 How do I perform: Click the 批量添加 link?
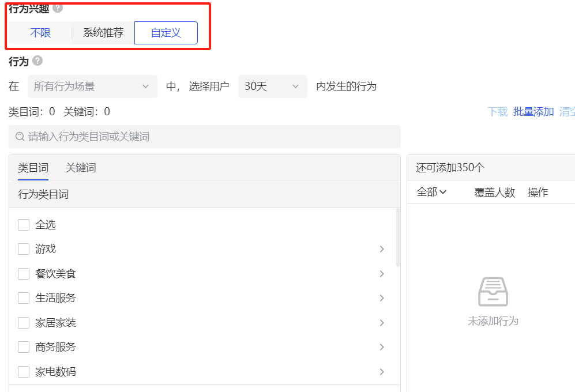(x=533, y=111)
